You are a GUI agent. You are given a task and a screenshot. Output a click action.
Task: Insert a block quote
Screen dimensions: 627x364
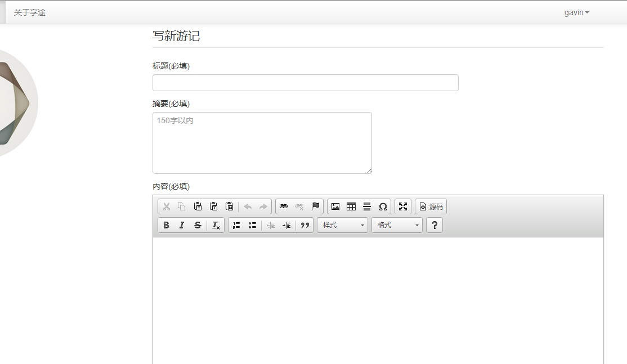pyautogui.click(x=305, y=225)
